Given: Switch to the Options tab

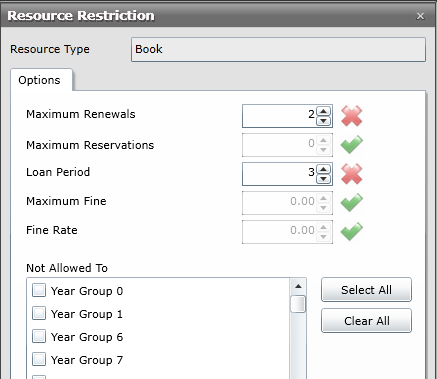Looking at the screenshot, I should pyautogui.click(x=39, y=80).
